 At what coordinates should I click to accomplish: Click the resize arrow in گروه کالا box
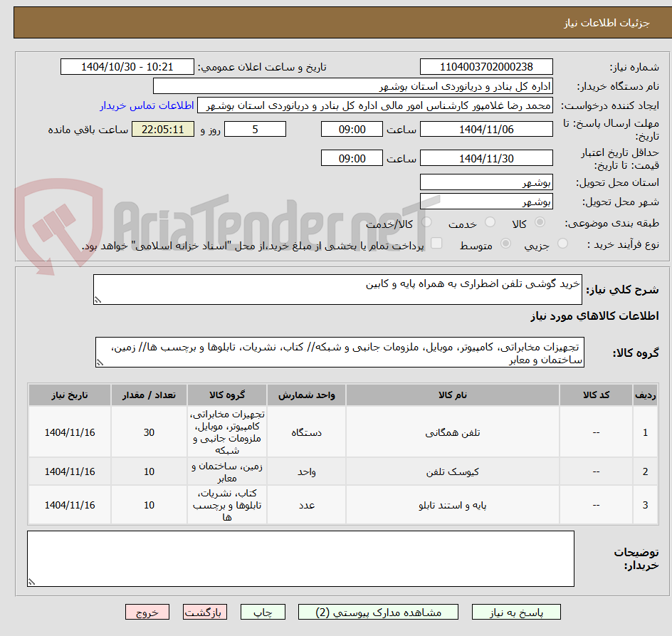click(101, 363)
